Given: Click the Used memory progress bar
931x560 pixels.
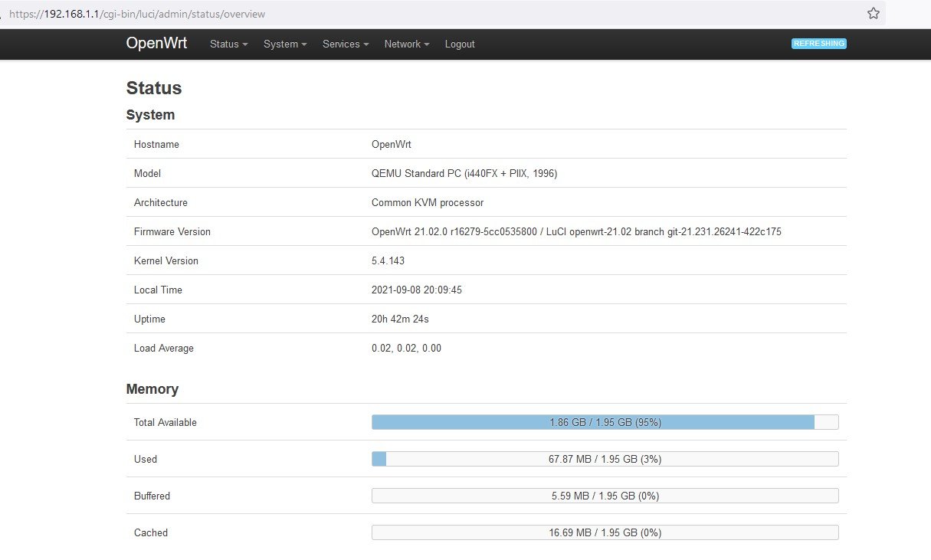Looking at the screenshot, I should coord(605,459).
